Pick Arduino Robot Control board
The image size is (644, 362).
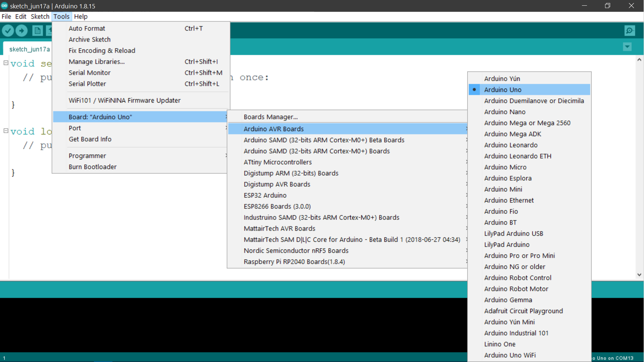[x=529, y=278]
